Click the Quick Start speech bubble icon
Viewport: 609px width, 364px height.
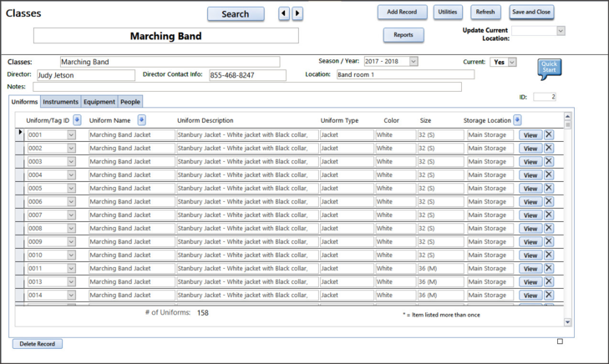point(550,68)
